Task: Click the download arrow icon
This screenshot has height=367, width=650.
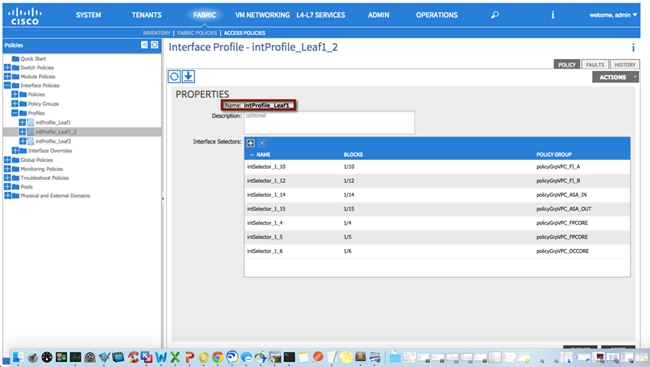Action: click(188, 76)
